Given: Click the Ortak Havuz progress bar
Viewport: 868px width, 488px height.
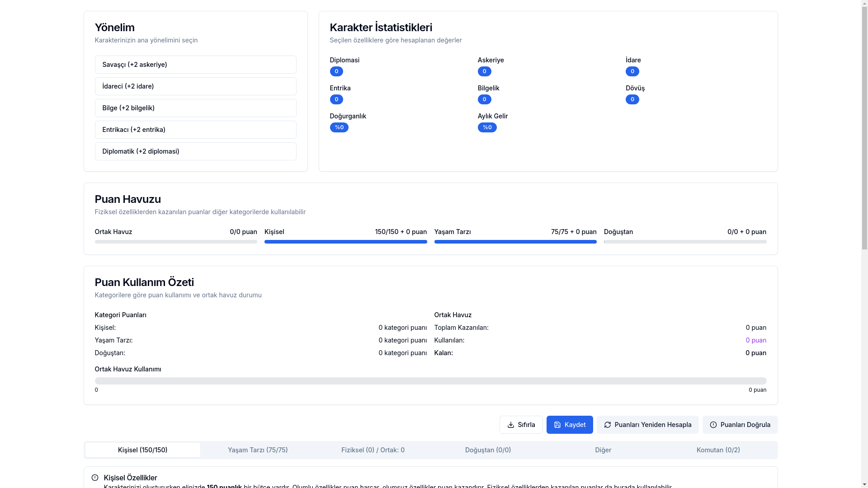Looking at the screenshot, I should click(x=176, y=242).
